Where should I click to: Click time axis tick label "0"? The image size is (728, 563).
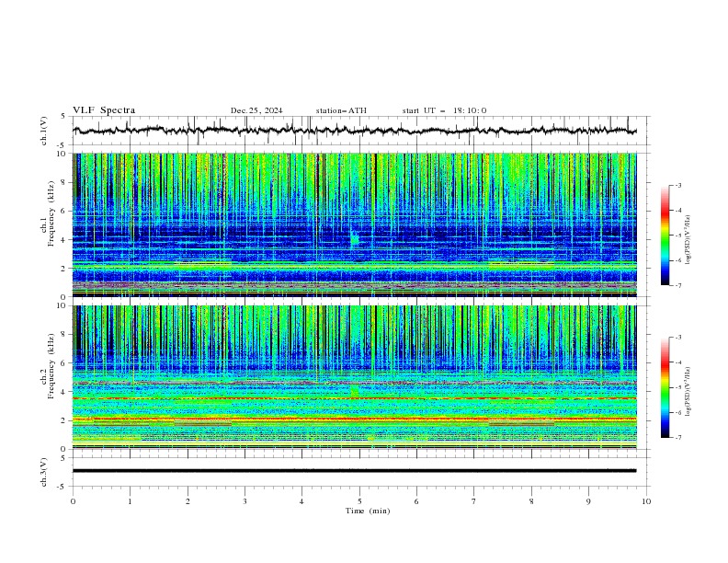click(x=73, y=501)
